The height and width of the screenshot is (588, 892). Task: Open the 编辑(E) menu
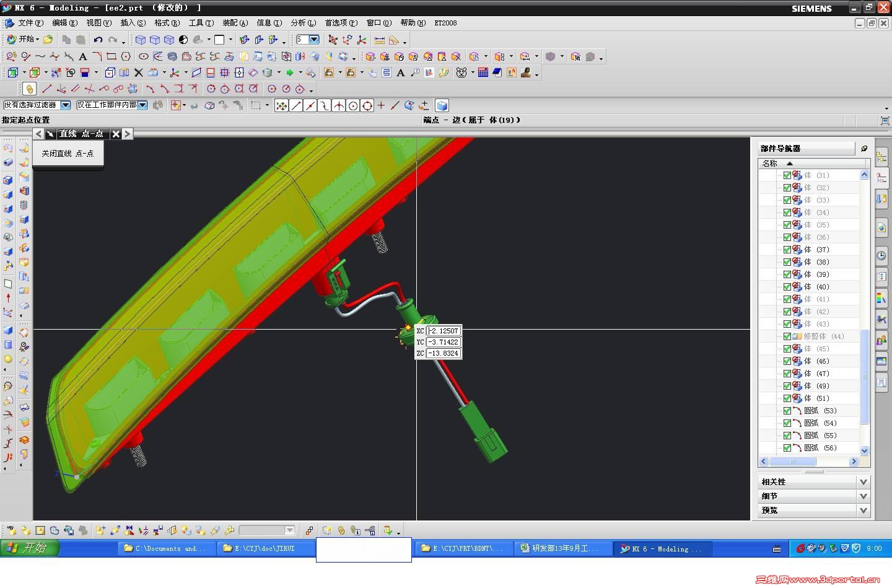65,23
